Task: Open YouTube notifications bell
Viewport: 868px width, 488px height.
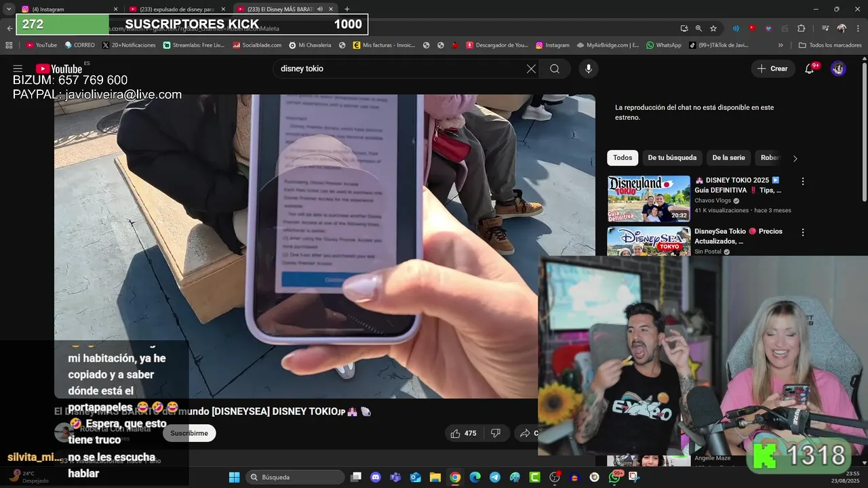Action: pyautogui.click(x=809, y=68)
